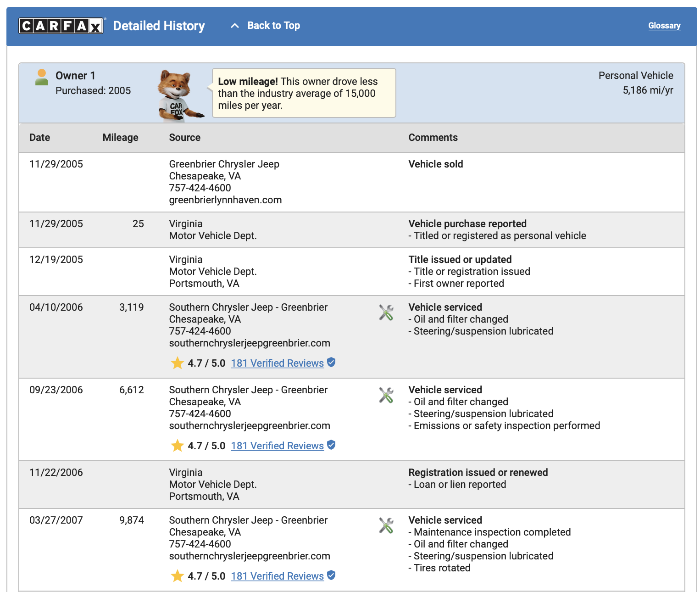Click the date 04/10/2006
The width and height of the screenshot is (700, 592).
pos(56,307)
